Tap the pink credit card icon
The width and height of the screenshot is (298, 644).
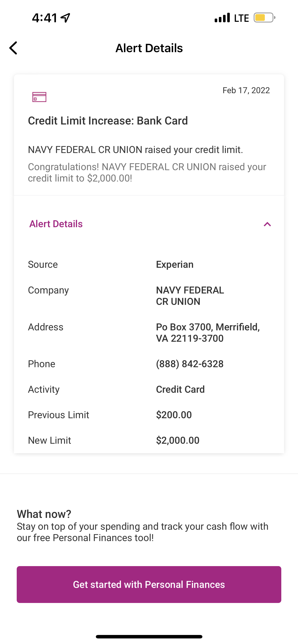point(39,97)
